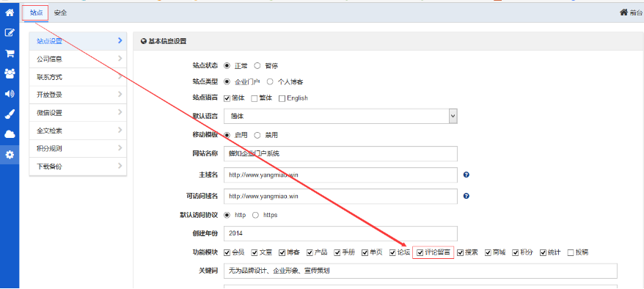Click the 创建年份 input field
Image resolution: width=644 pixels, height=289 pixels.
click(x=340, y=233)
